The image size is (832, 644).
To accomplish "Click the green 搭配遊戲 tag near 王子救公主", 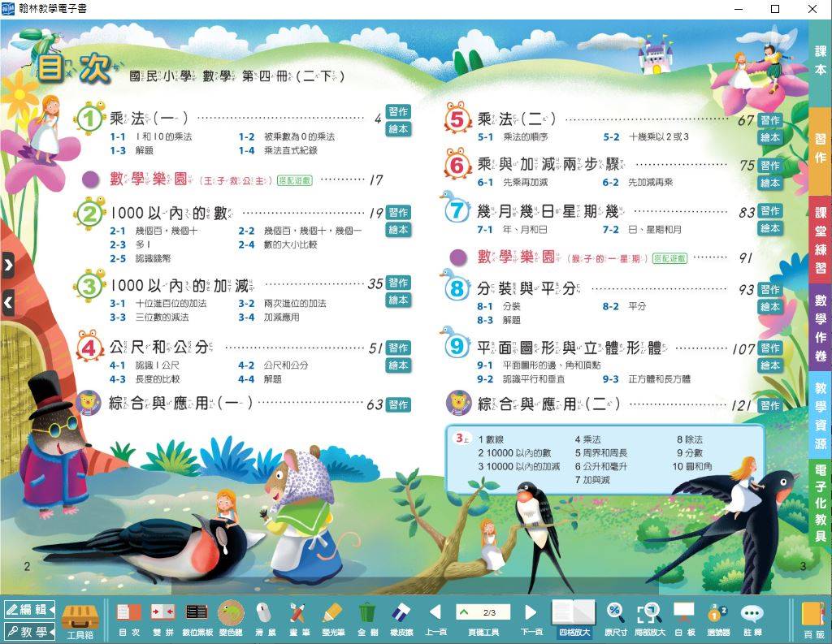I will [295, 180].
